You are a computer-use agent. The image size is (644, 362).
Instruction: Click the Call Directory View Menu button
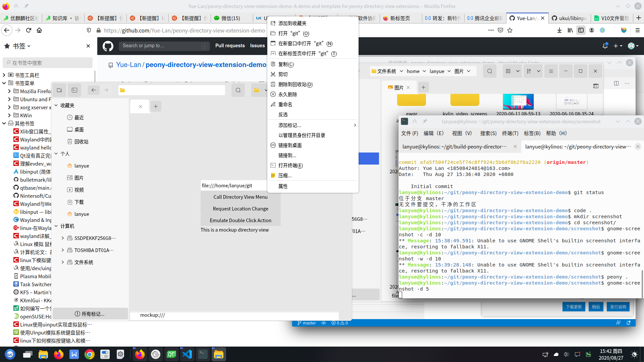pyautogui.click(x=240, y=197)
